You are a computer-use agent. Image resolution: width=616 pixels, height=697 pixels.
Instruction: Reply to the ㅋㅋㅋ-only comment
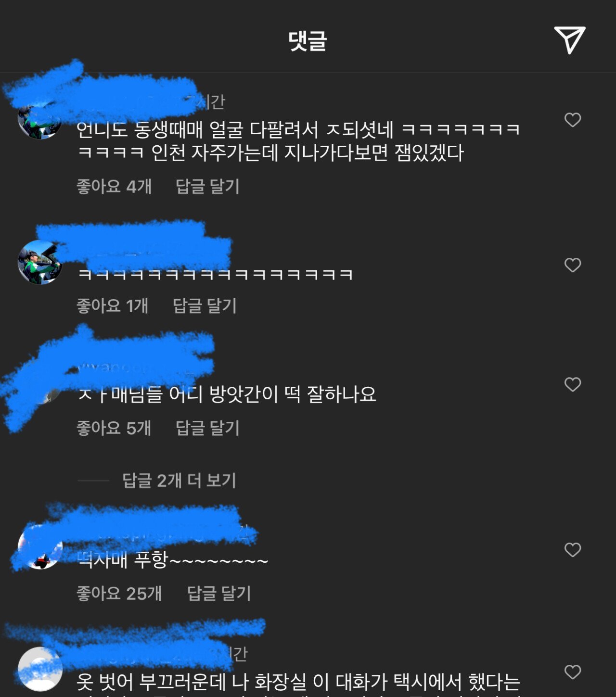point(205,305)
